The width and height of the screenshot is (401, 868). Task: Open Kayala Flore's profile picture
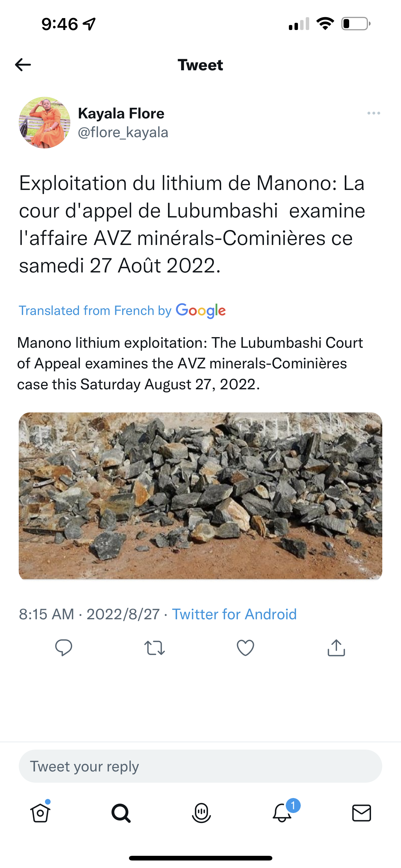pos(44,123)
